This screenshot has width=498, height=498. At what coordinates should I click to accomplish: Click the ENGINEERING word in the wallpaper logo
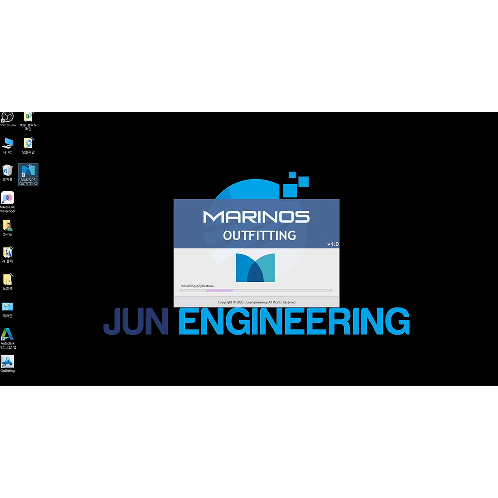coord(294,321)
